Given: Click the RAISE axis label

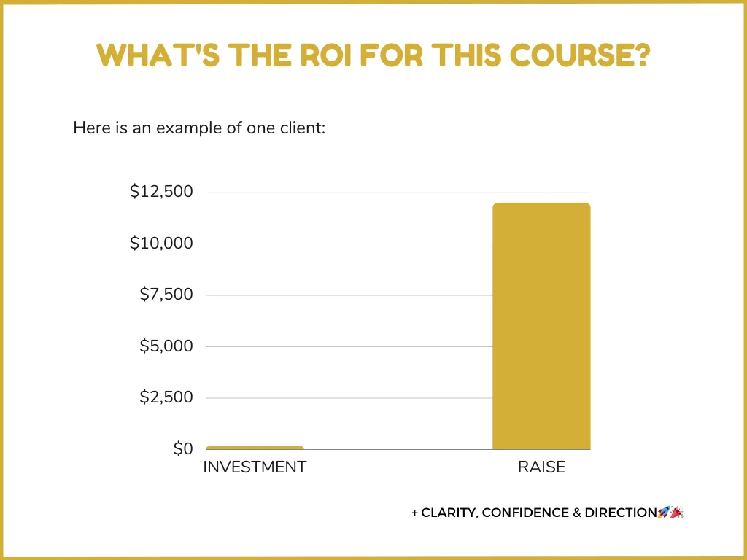Looking at the screenshot, I should pos(542,467).
